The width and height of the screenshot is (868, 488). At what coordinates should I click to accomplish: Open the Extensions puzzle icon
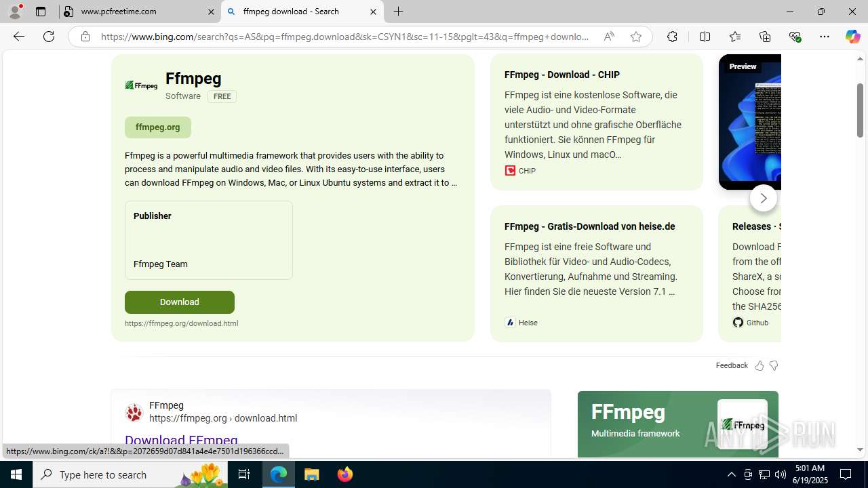[672, 37]
